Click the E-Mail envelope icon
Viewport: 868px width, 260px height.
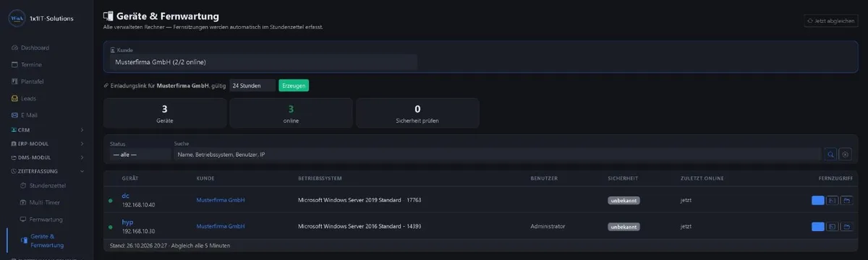pyautogui.click(x=14, y=115)
